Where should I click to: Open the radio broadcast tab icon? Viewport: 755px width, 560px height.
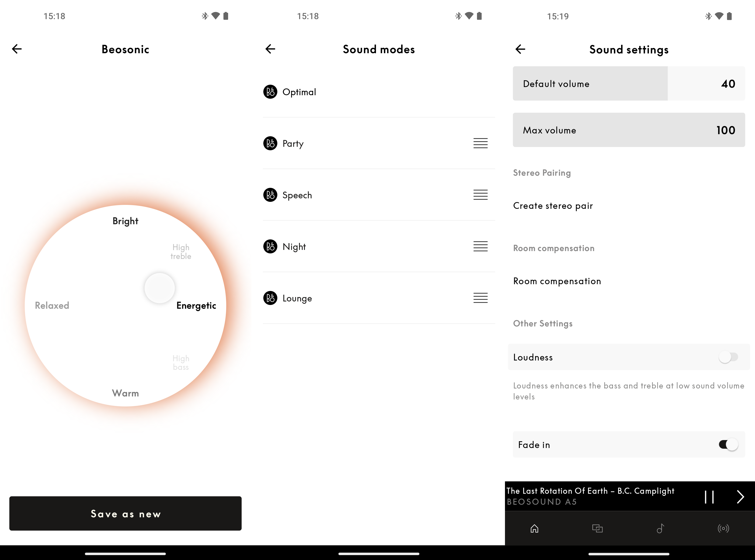[724, 528]
